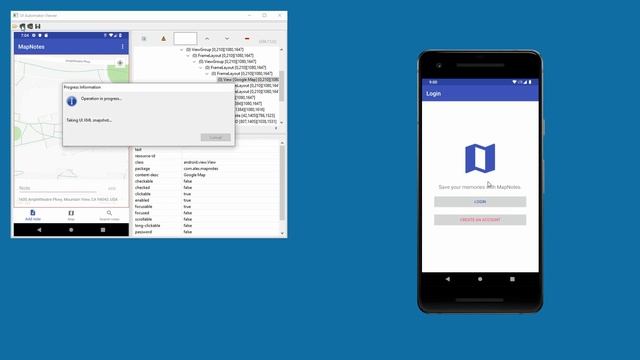Click the search field above the hierarchy tree
This screenshot has width=640, height=360.
[x=185, y=39]
